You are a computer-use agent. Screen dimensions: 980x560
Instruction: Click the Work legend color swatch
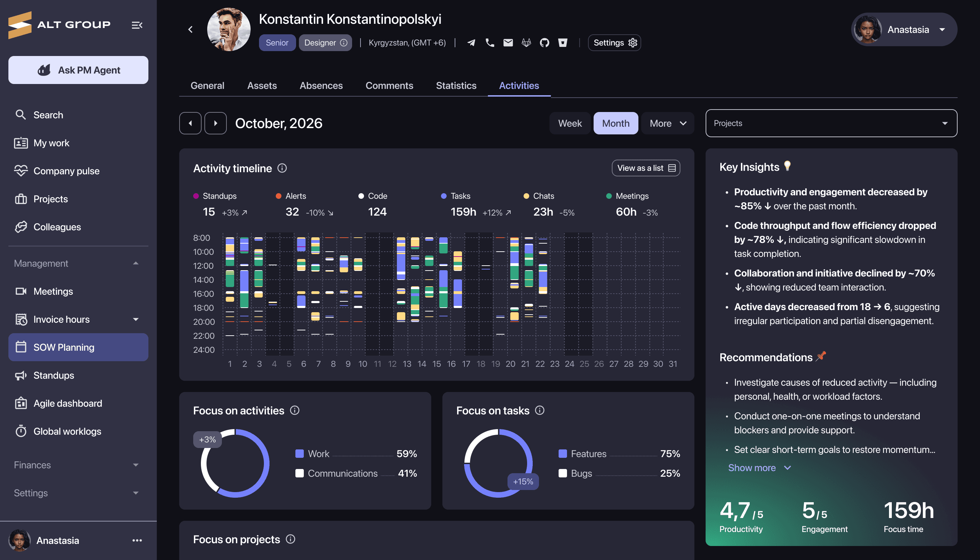click(x=299, y=454)
